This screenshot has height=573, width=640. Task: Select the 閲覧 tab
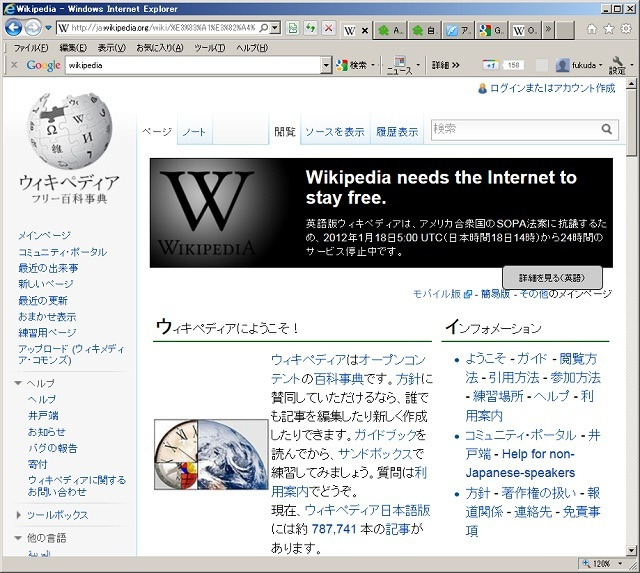point(284,131)
